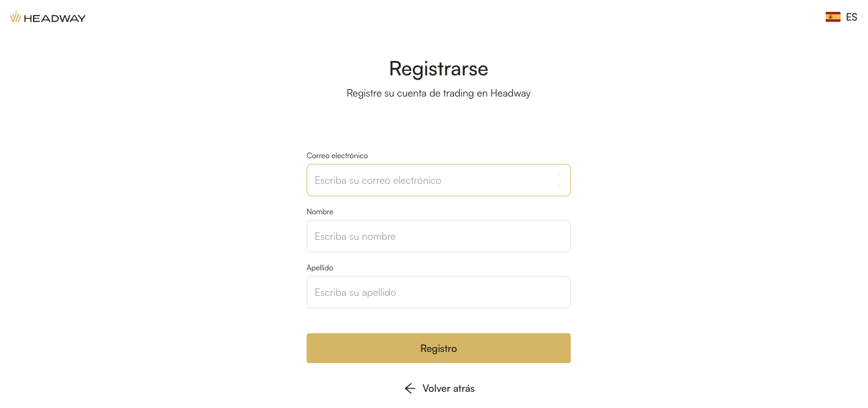Click 'Escriba su correo electrónico' placeholder text
868x408 pixels.
[378, 181]
